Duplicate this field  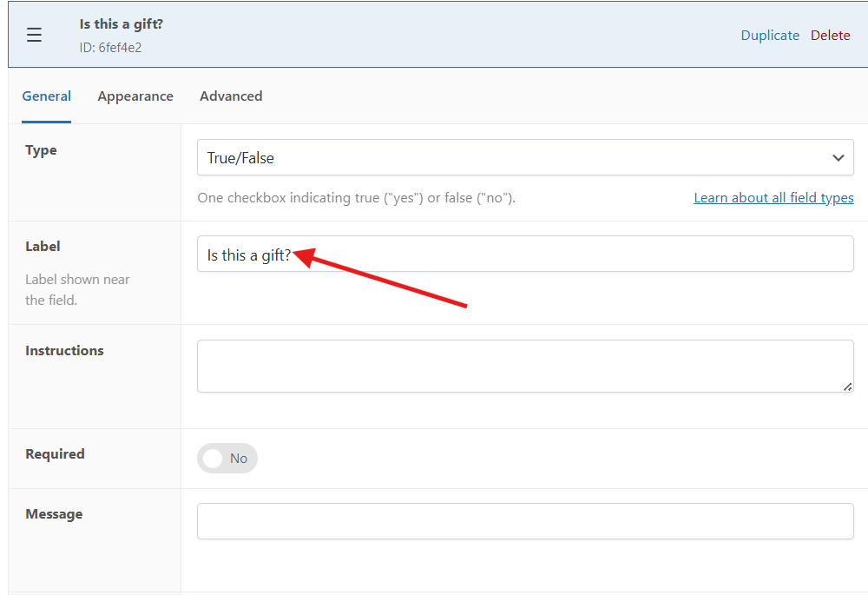pyautogui.click(x=770, y=36)
